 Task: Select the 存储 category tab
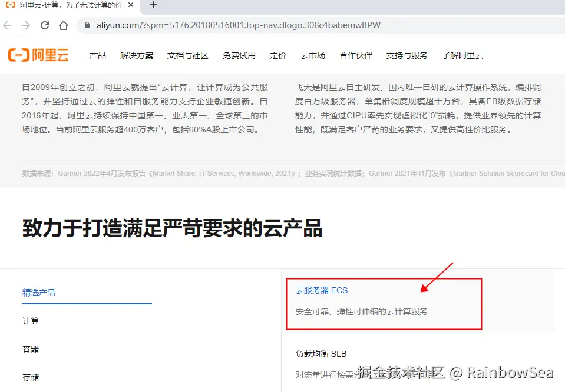pyautogui.click(x=31, y=377)
